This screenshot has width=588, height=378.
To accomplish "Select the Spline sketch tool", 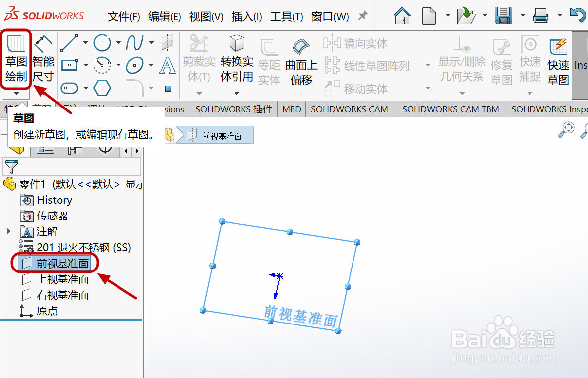I will tap(135, 43).
